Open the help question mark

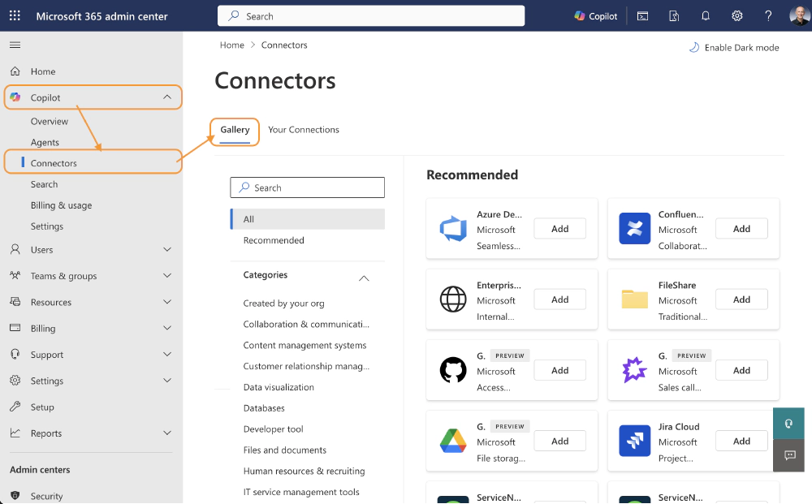(768, 16)
